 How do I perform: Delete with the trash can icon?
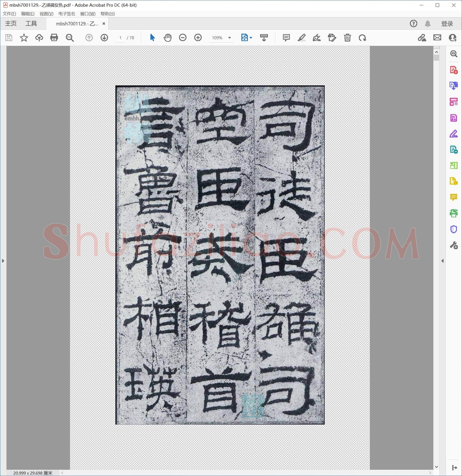347,38
